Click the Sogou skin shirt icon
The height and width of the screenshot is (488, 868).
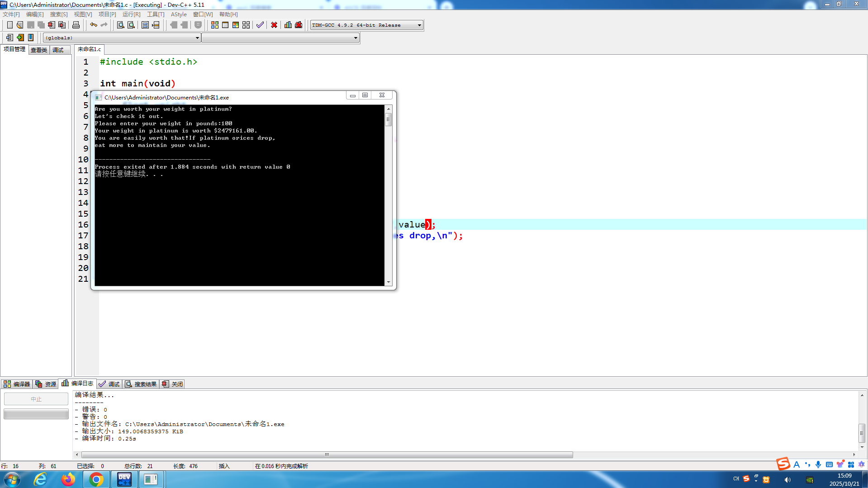click(x=840, y=464)
